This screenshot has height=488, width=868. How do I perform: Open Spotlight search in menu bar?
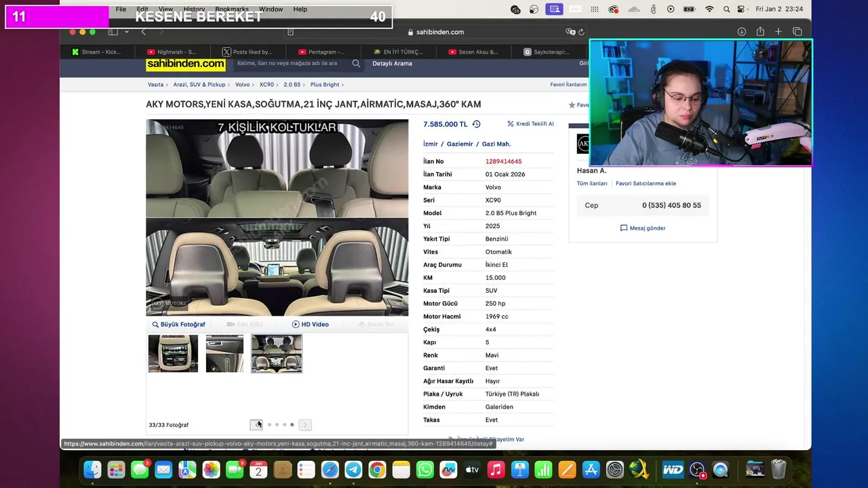pos(726,9)
